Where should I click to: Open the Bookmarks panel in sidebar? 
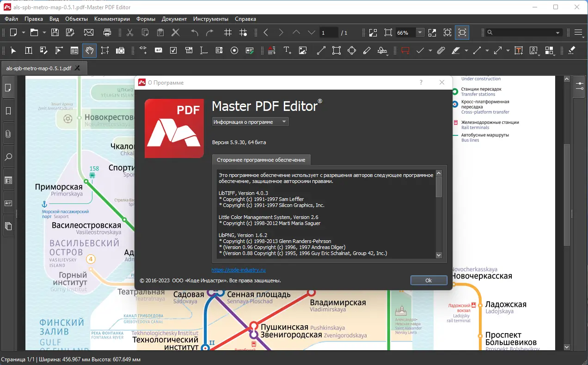pos(8,110)
